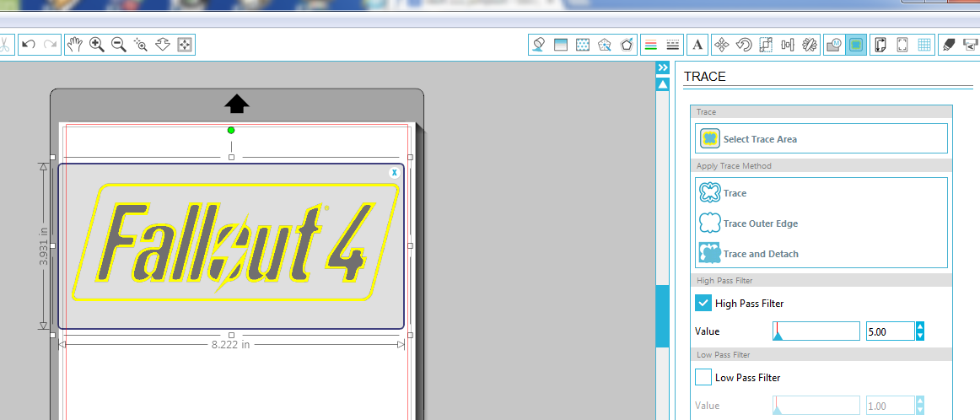Open the Rotate window
Screen dimensions: 980x420
pos(744,45)
